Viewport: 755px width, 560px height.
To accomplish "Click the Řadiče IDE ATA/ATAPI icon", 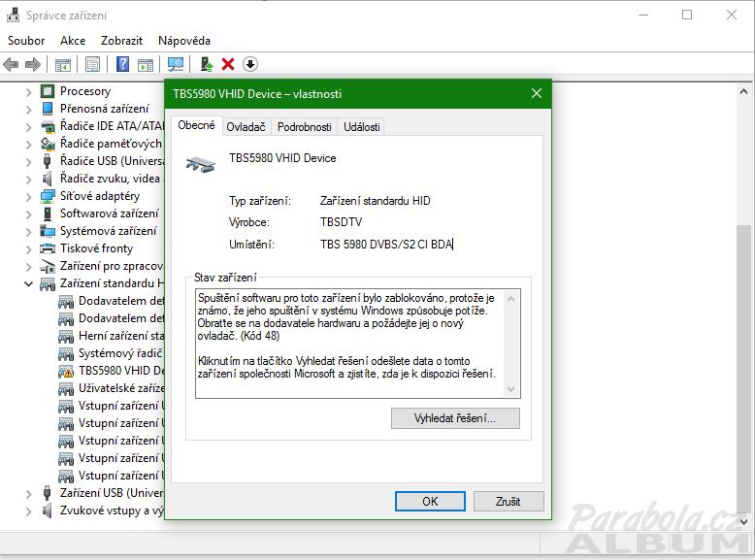I will tap(48, 126).
